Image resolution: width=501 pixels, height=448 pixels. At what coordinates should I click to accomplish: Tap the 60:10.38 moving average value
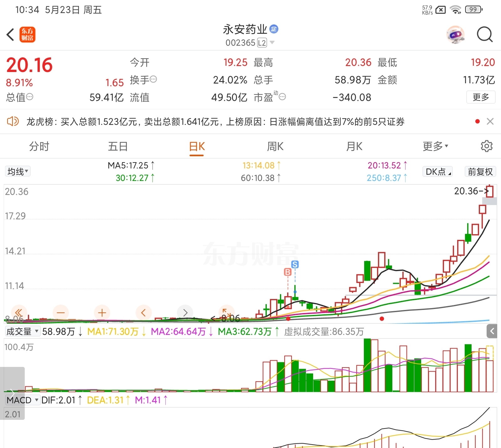[x=261, y=178]
